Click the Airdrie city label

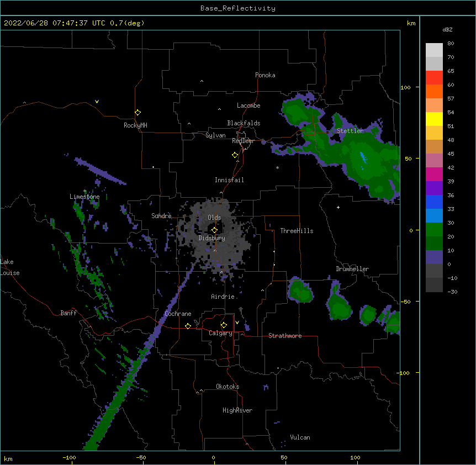pos(223,297)
